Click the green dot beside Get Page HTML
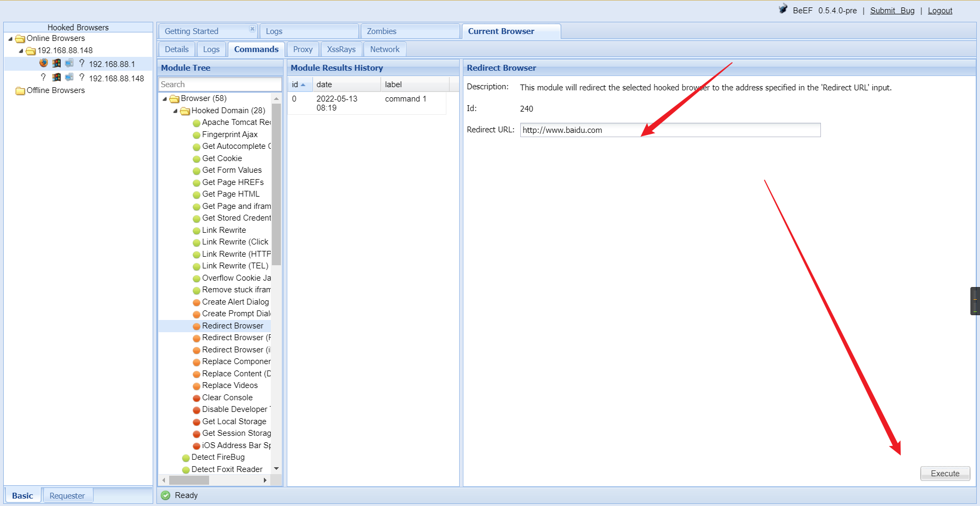Viewport: 980px width, 506px height. [196, 195]
